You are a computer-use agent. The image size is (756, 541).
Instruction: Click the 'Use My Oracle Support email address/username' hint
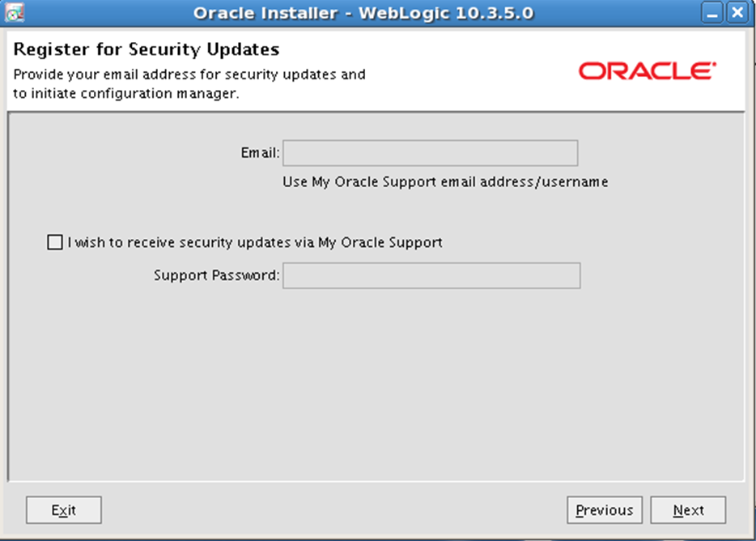445,182
